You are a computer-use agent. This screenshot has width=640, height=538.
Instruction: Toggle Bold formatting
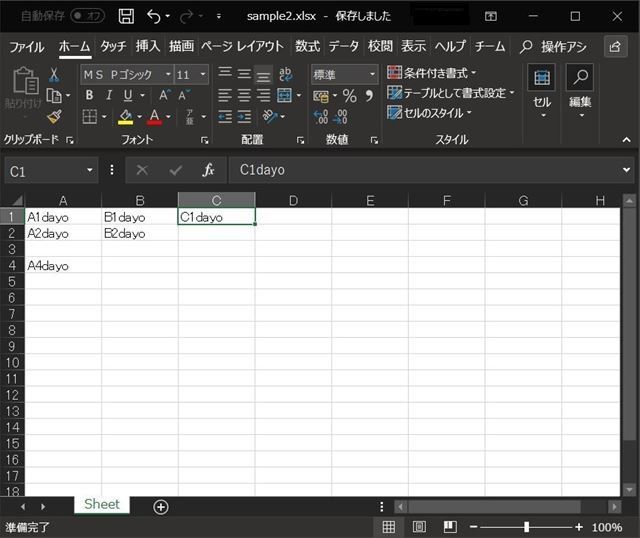pyautogui.click(x=89, y=96)
